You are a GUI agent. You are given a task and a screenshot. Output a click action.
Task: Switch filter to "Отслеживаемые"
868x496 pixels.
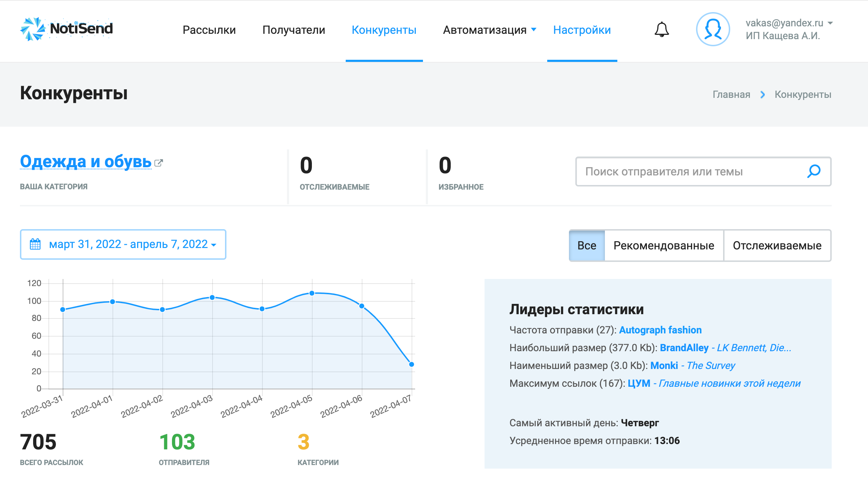[777, 246]
